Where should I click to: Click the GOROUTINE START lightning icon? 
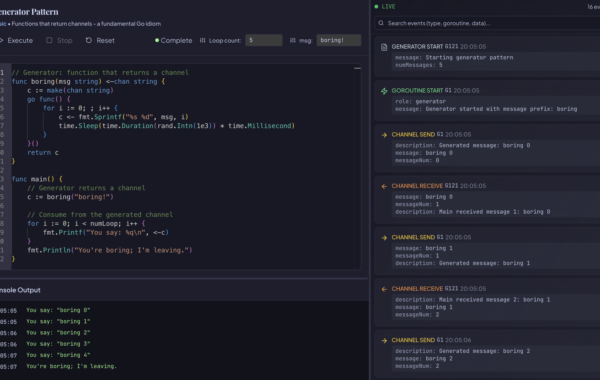tap(384, 91)
